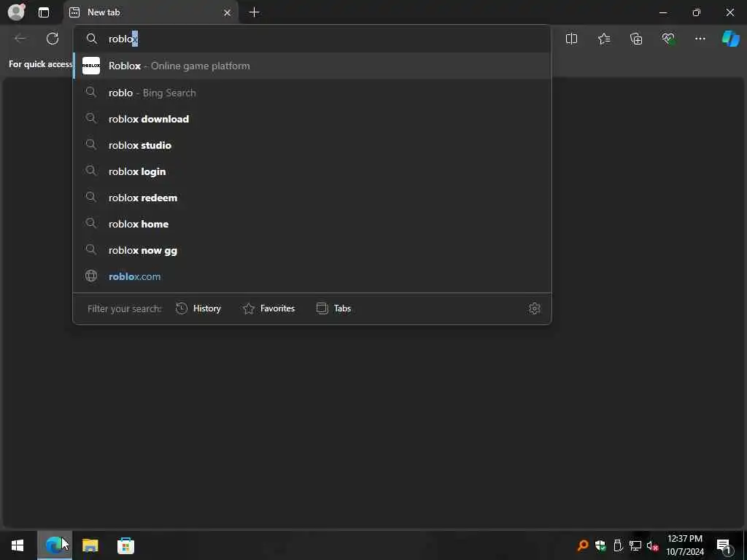Open network status tray icon
Screen dimensions: 747x560
coord(635,545)
